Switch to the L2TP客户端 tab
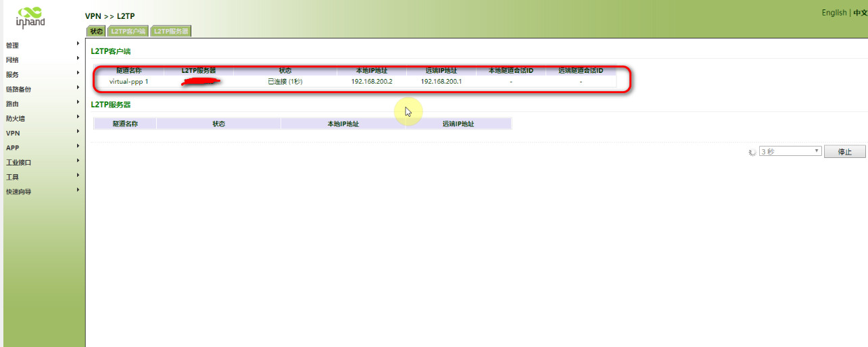The height and width of the screenshot is (347, 868). [x=128, y=31]
